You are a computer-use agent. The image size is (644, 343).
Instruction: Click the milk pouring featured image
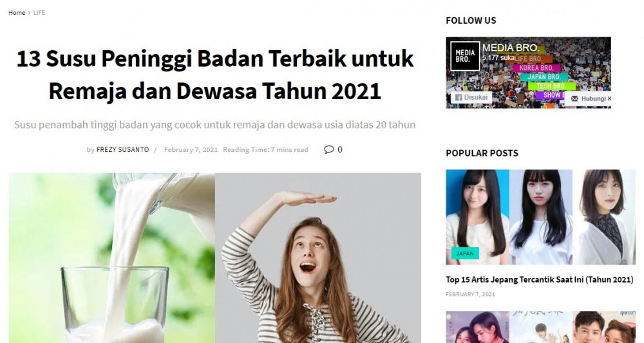pyautogui.click(x=111, y=257)
